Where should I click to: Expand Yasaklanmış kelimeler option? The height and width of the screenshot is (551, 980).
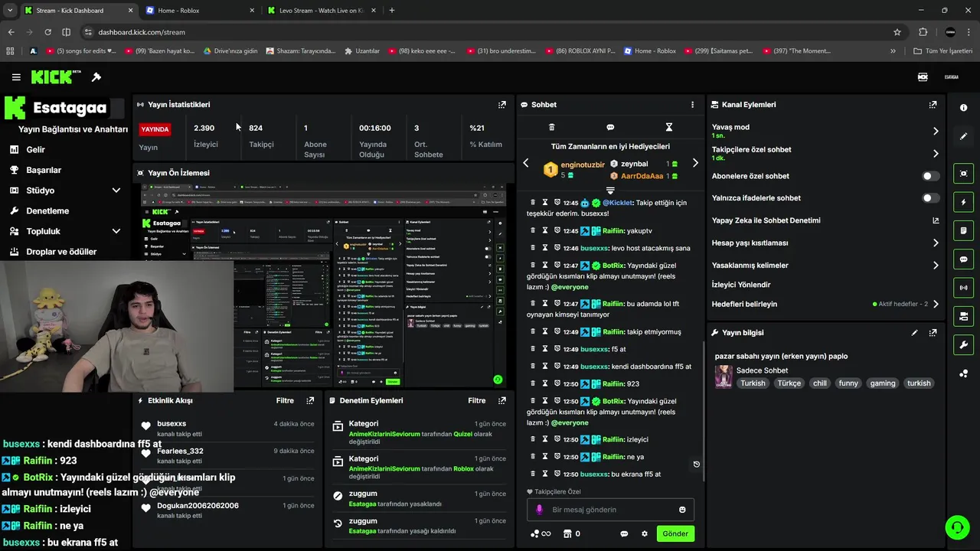point(936,266)
